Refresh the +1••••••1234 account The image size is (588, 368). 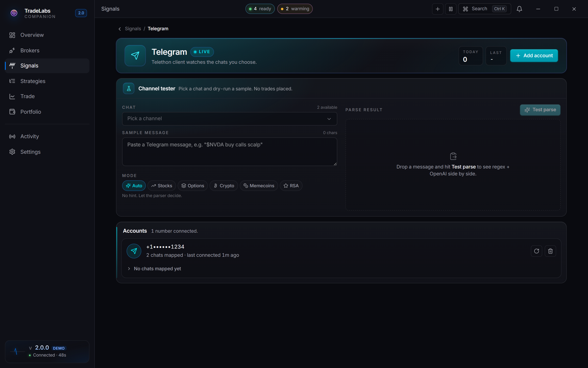click(537, 251)
